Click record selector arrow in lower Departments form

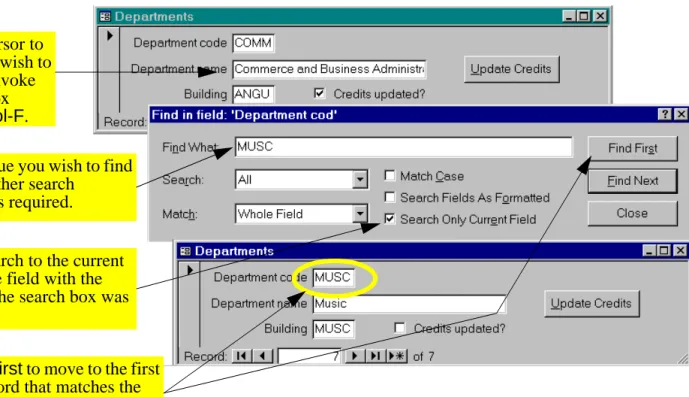[x=189, y=270]
